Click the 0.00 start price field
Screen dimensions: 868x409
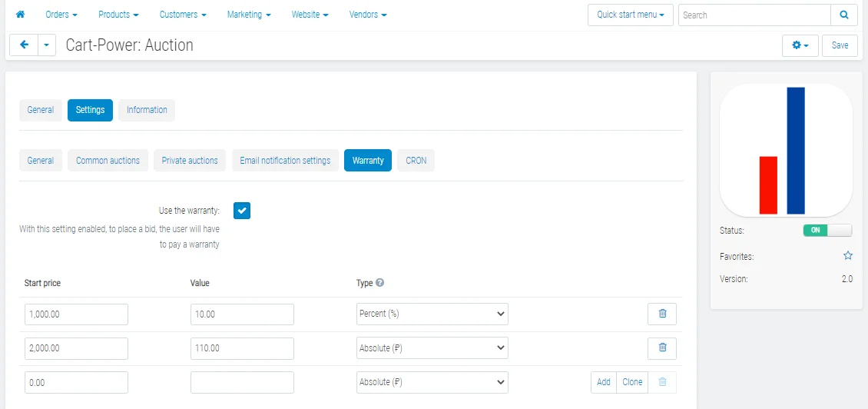76,382
